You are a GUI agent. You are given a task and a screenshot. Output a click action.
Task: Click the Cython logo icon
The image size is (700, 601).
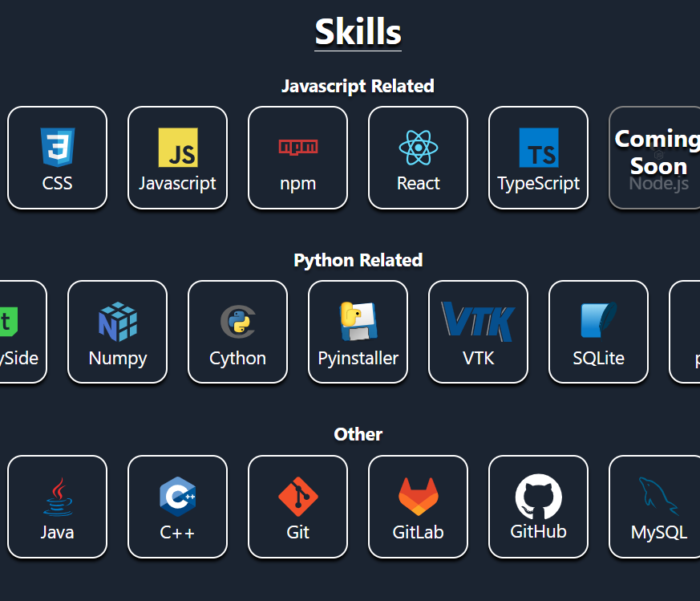(237, 323)
